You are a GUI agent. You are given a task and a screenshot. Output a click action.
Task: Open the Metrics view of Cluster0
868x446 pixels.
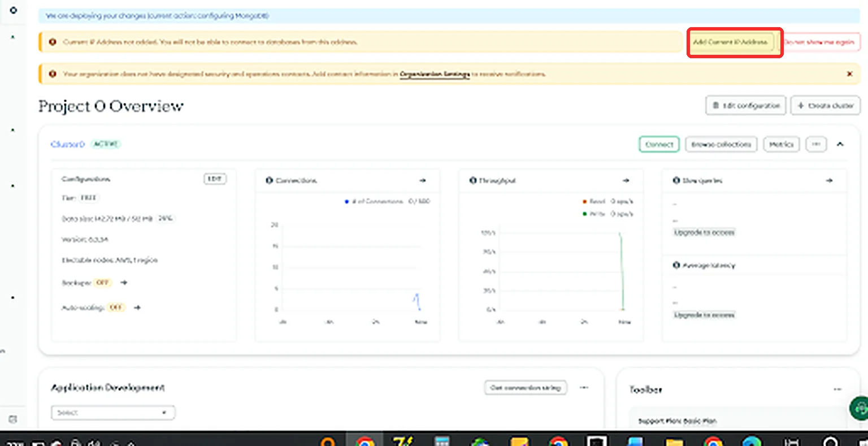click(x=782, y=145)
